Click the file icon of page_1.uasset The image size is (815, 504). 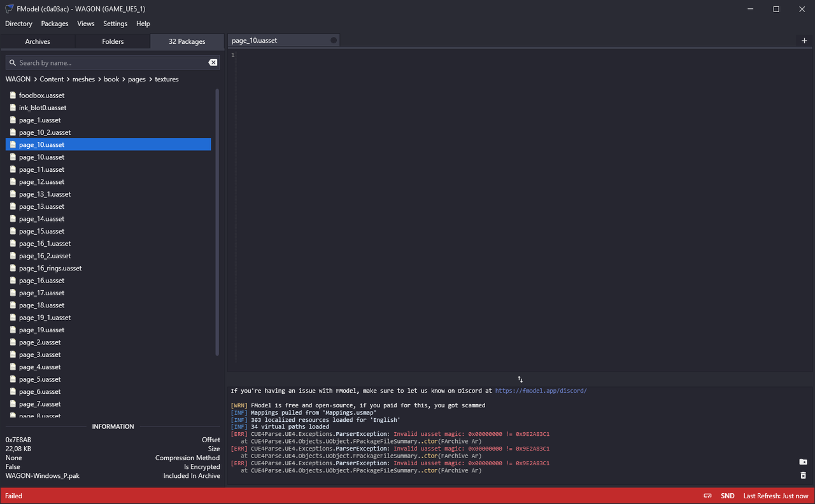13,120
